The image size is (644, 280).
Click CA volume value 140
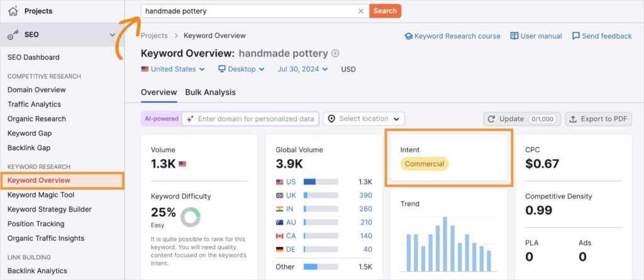pos(365,236)
